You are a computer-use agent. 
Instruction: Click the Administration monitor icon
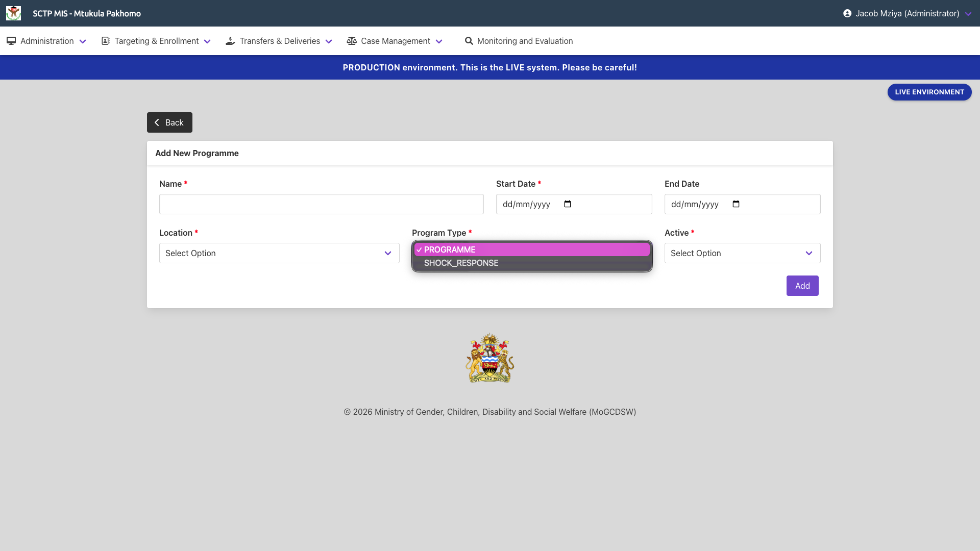click(11, 41)
